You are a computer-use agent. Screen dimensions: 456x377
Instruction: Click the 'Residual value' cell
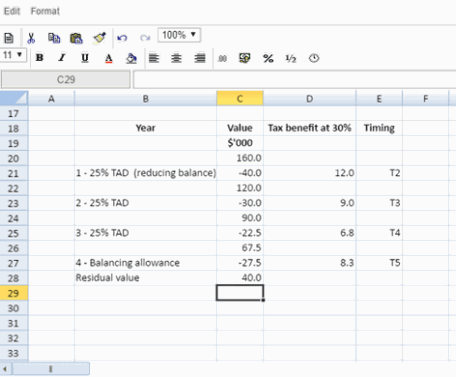point(146,278)
